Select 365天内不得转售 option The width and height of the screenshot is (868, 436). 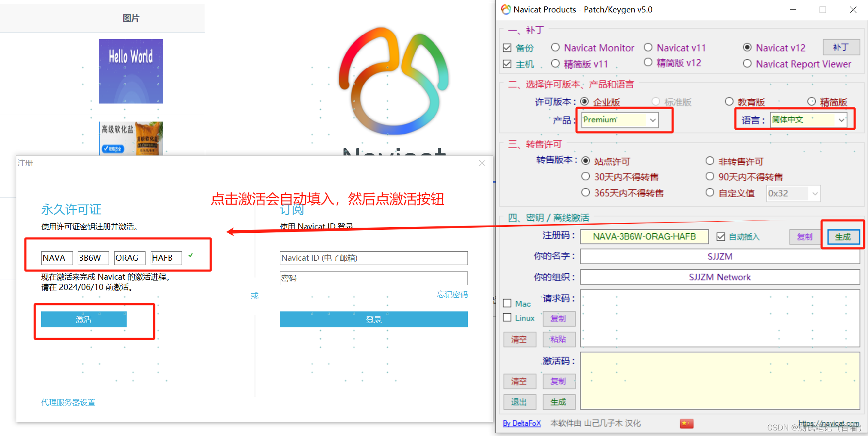point(586,192)
